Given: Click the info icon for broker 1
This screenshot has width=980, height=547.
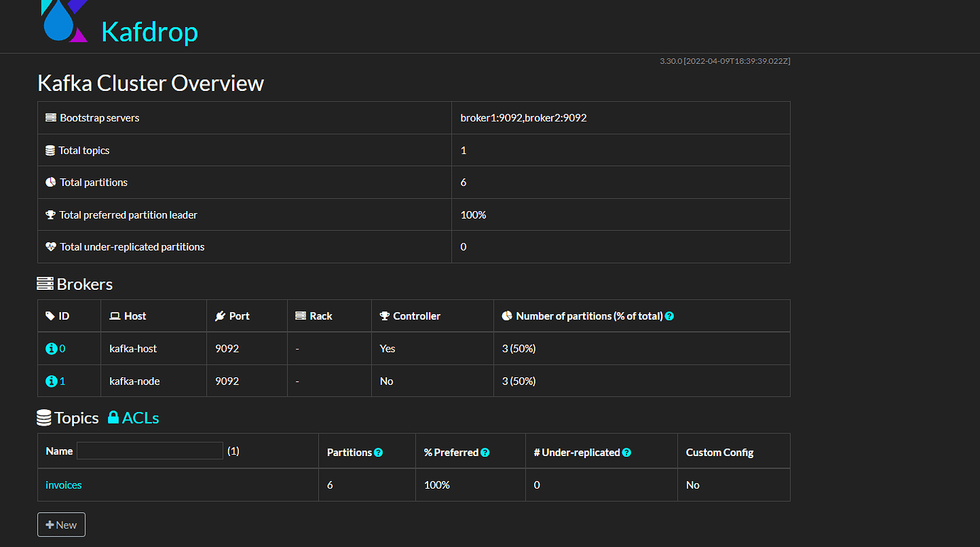Looking at the screenshot, I should (x=51, y=381).
